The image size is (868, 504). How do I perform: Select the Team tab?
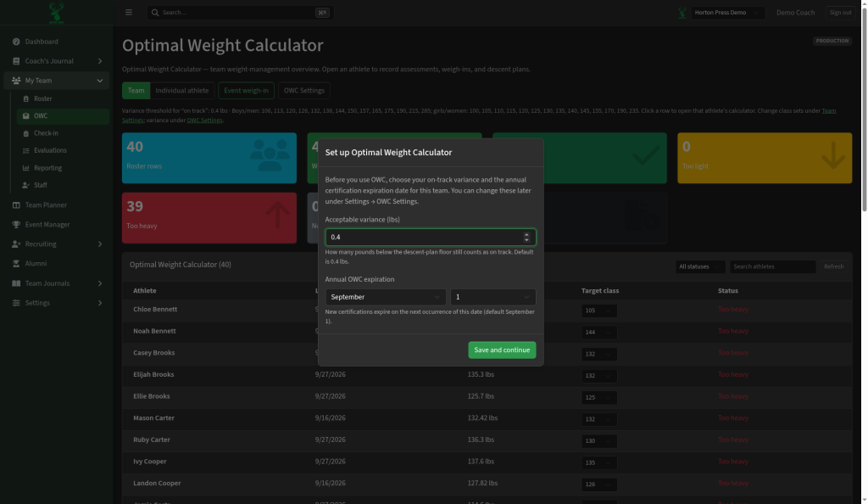point(136,90)
